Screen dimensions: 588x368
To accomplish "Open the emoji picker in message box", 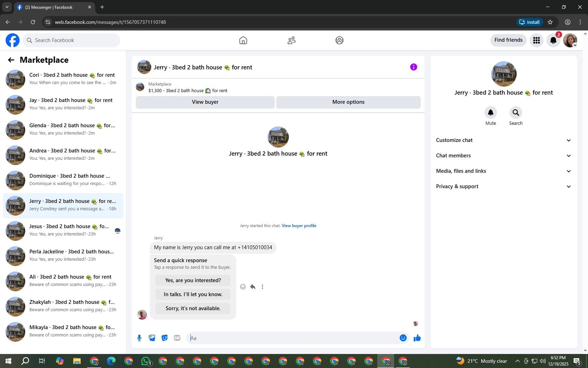I will point(403,338).
